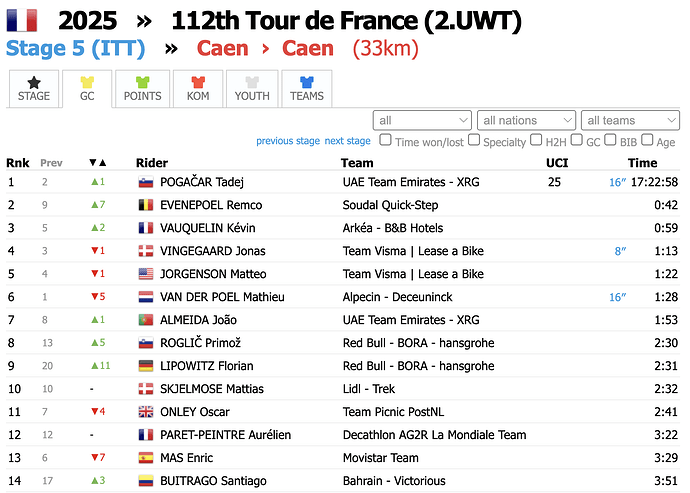Sort by rank change arrows column header

pyautogui.click(x=98, y=163)
